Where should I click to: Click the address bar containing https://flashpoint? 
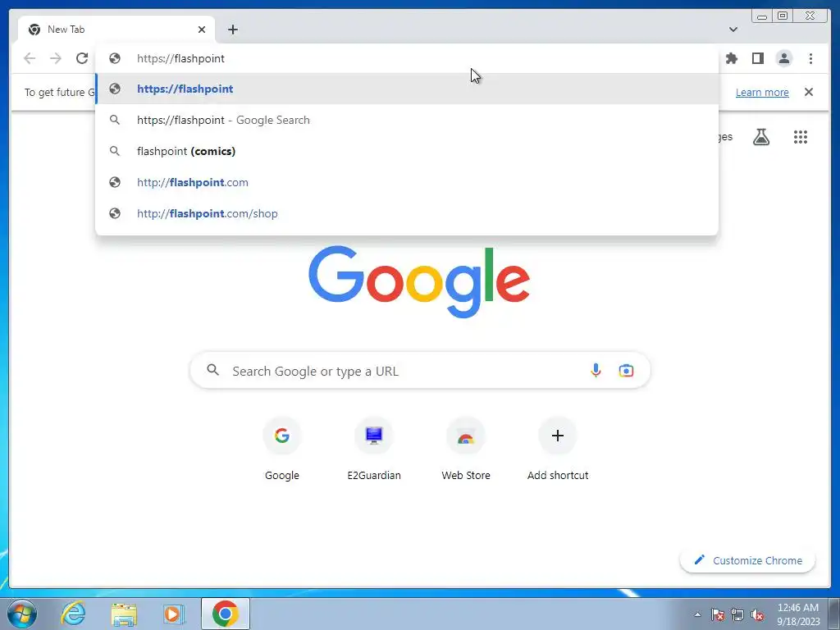click(407, 58)
